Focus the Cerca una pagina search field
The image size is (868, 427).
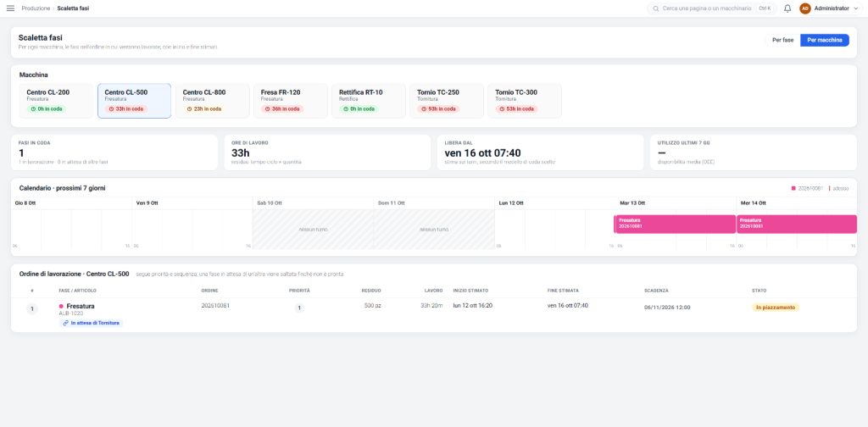[x=712, y=8]
